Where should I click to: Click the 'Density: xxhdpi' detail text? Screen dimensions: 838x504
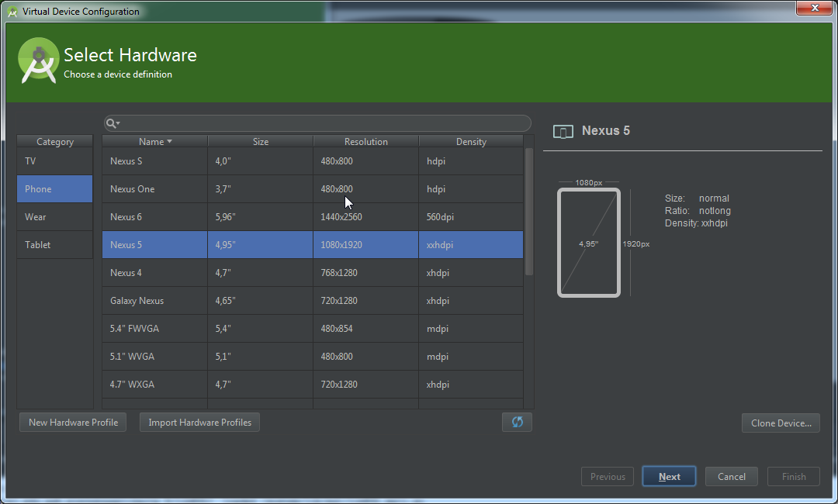pyautogui.click(x=696, y=223)
